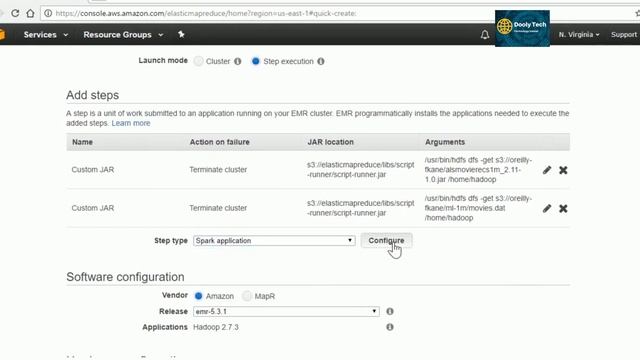Image resolution: width=640 pixels, height=360 pixels.
Task: Click the AWS logo home icon
Action: tap(2, 34)
